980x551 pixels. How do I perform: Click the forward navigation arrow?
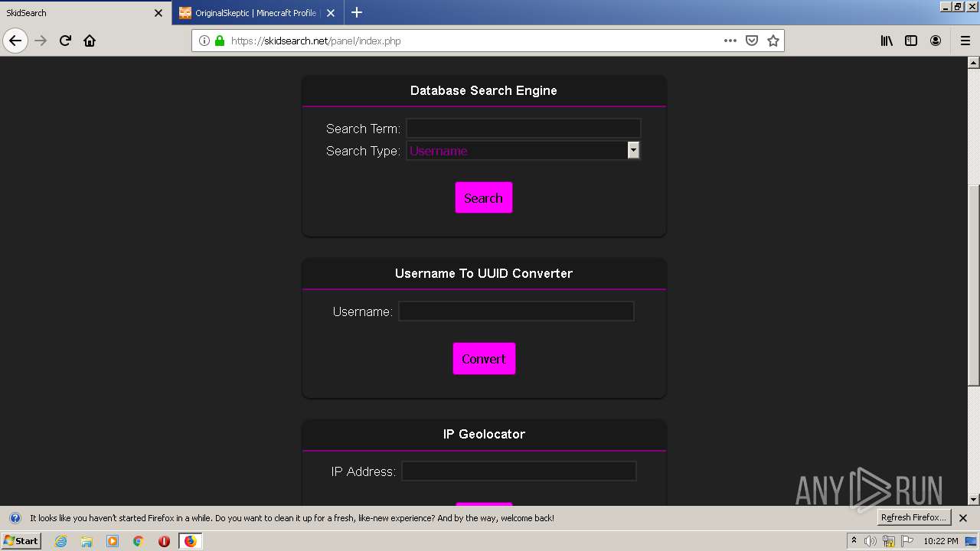(41, 41)
